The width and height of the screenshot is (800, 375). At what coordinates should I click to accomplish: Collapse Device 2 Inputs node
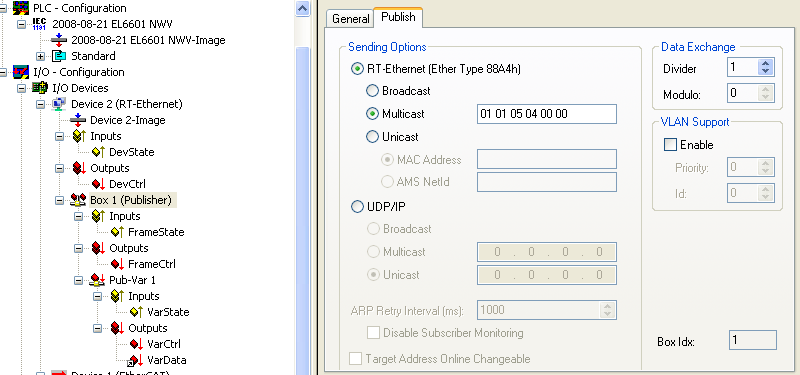point(60,136)
